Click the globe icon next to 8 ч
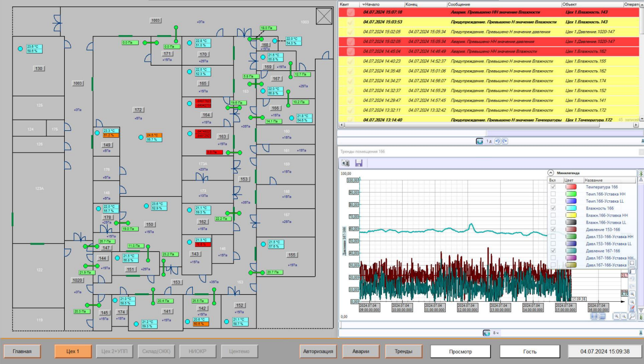This screenshot has height=364, width=644. tap(487, 333)
